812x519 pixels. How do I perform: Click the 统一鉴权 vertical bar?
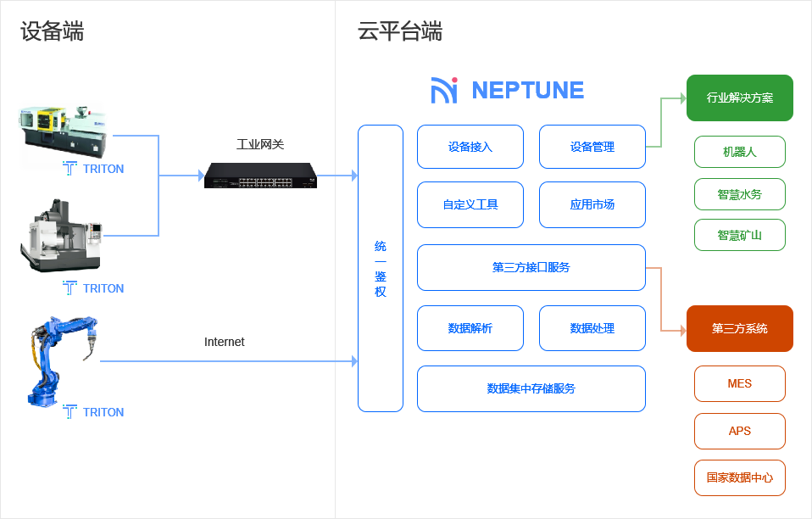click(381, 268)
